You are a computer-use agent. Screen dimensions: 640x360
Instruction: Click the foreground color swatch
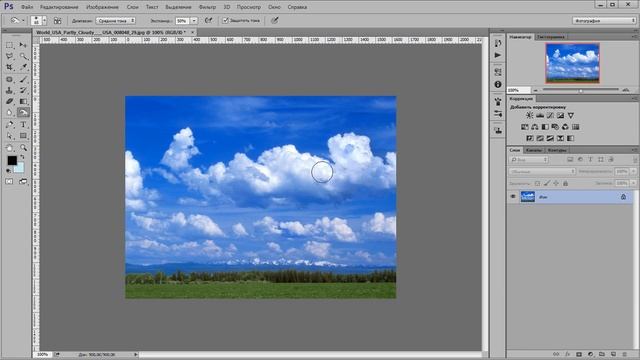tap(12, 160)
